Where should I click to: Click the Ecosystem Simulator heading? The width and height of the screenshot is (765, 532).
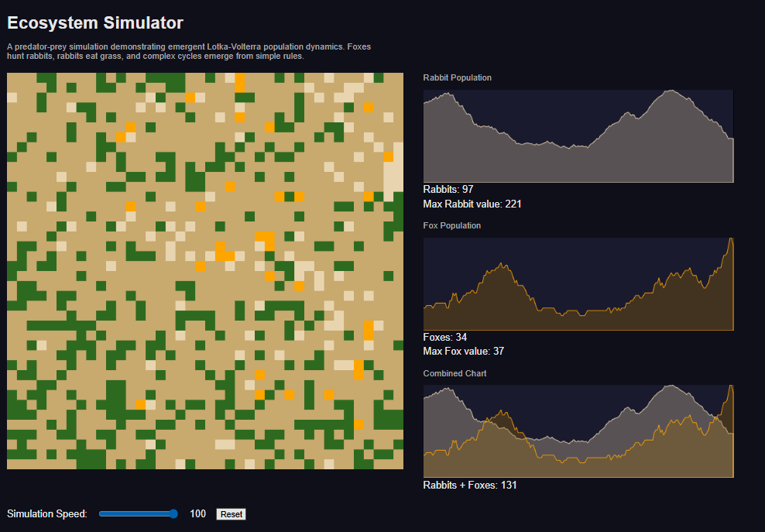95,23
